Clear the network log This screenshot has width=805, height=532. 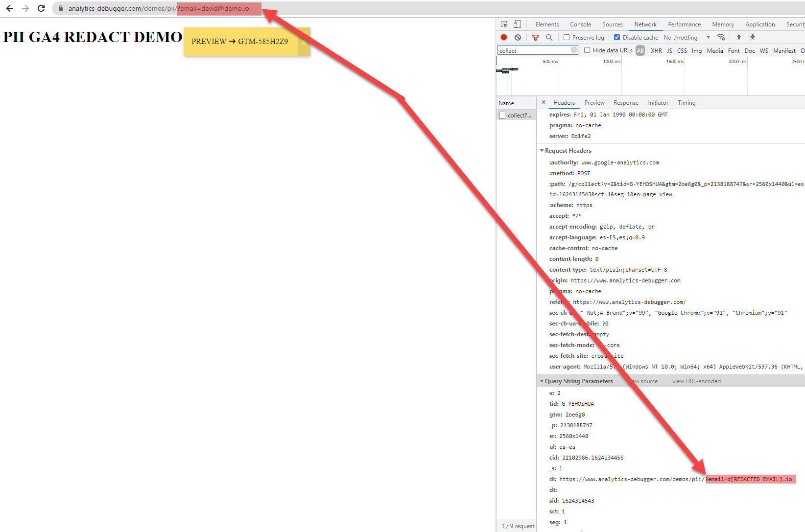pyautogui.click(x=518, y=37)
